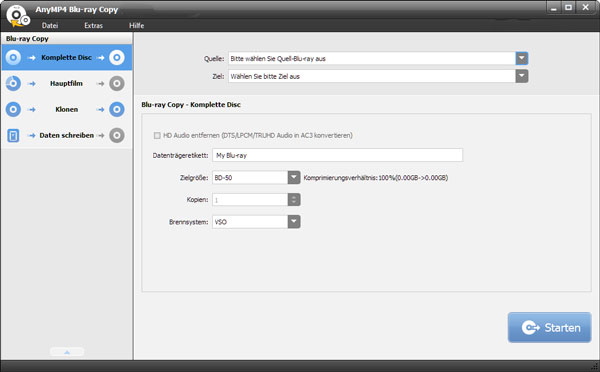Open the Ziel dropdown arrow
600x372 pixels.
522,76
